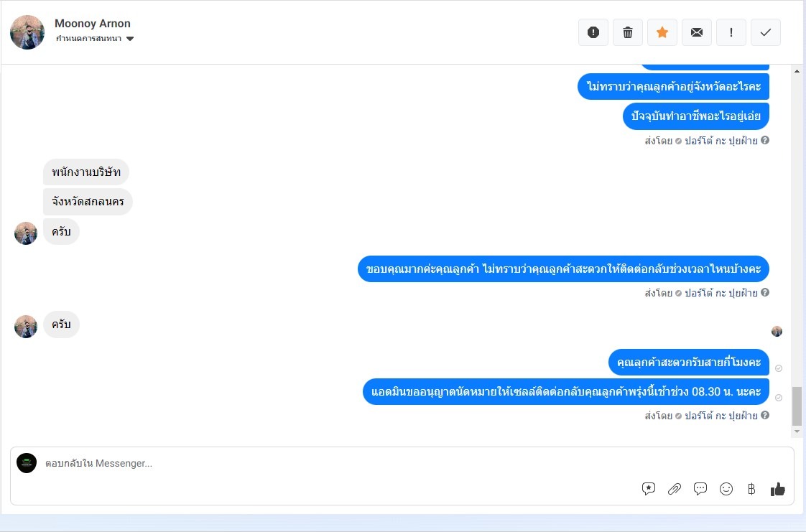This screenshot has width=806, height=532.
Task: Delete conversation using trash icon
Action: pyautogui.click(x=628, y=32)
